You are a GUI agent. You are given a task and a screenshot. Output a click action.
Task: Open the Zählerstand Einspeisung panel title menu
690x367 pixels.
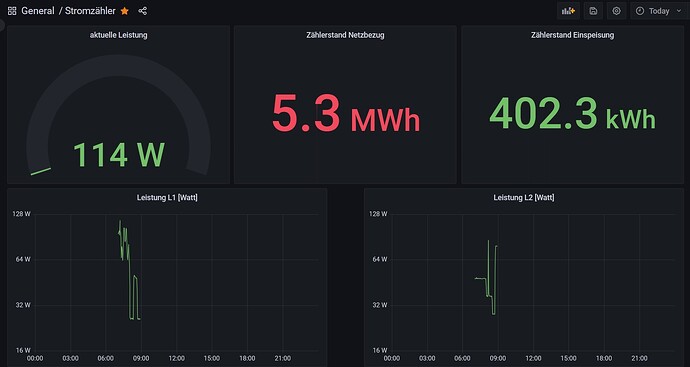click(573, 35)
